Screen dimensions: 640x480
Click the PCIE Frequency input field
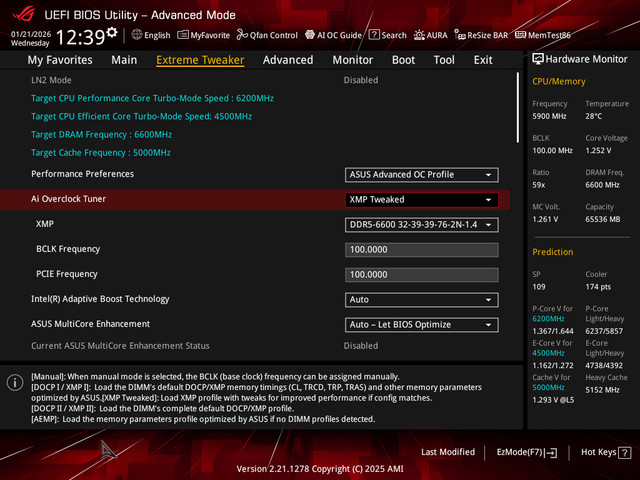422,275
